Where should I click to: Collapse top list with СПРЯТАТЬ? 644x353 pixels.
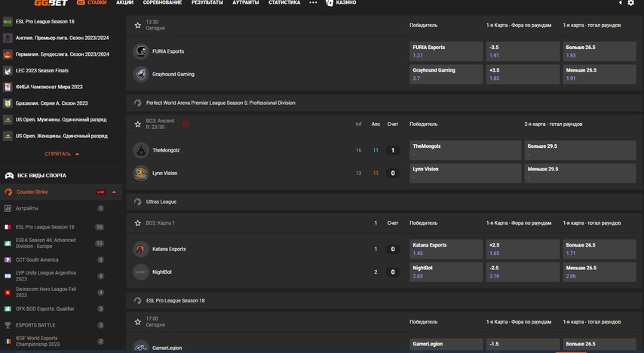(62, 154)
